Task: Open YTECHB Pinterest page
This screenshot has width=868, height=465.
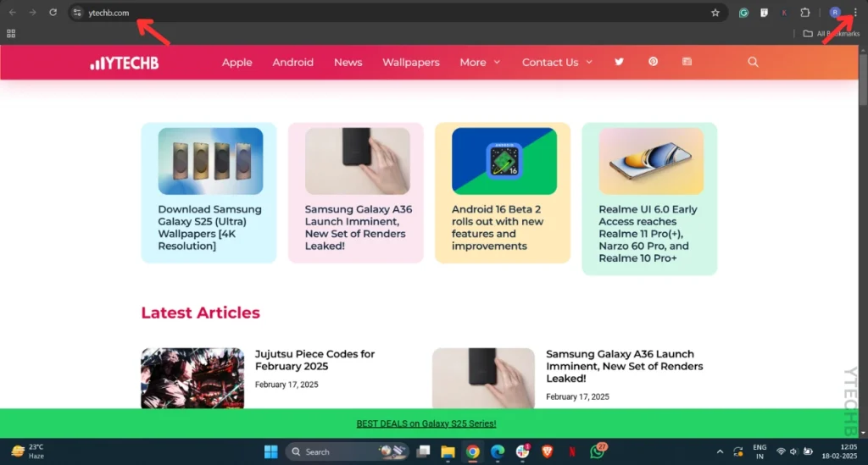Action: tap(654, 62)
